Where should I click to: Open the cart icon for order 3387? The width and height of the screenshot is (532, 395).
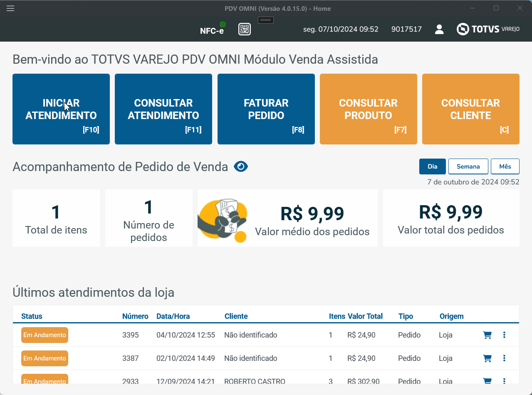coord(487,358)
